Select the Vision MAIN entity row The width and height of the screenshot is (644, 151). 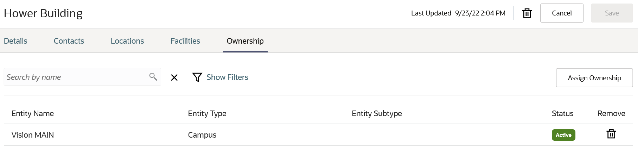[x=33, y=135]
